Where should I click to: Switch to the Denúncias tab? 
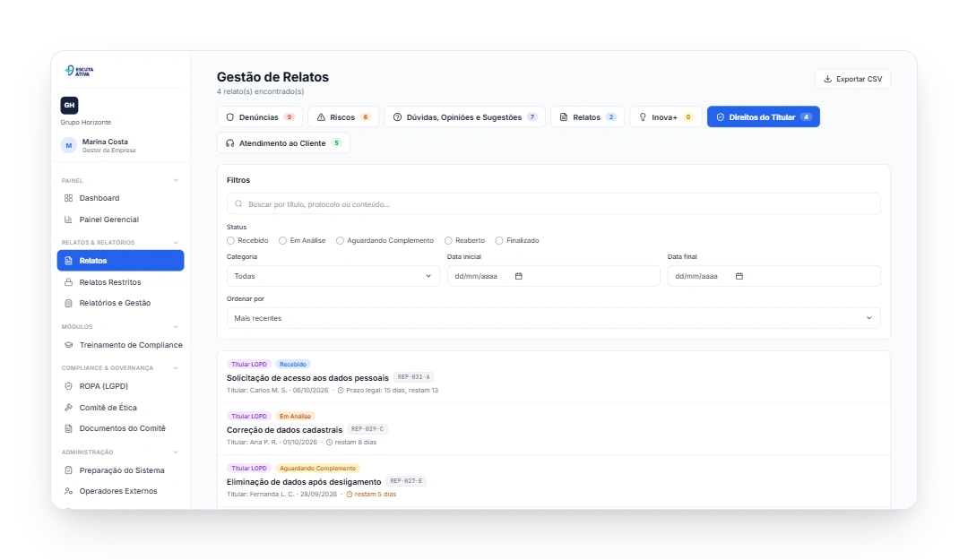coord(260,117)
